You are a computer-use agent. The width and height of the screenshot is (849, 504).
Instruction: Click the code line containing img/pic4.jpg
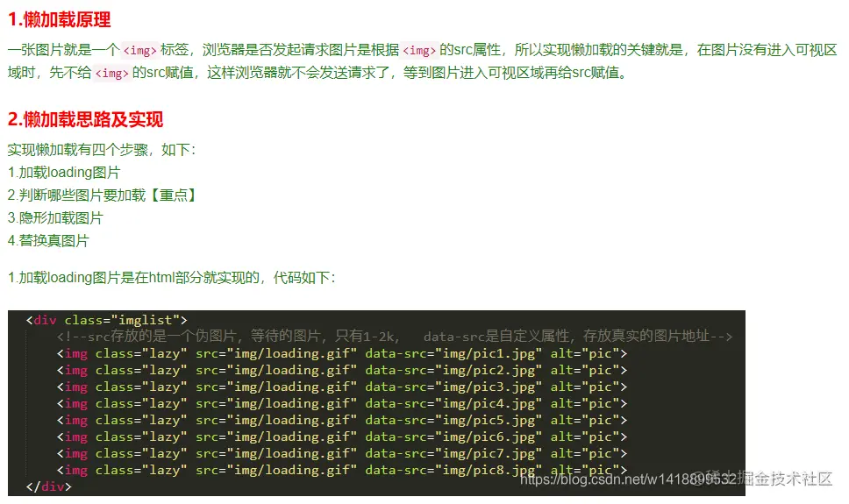pyautogui.click(x=342, y=404)
